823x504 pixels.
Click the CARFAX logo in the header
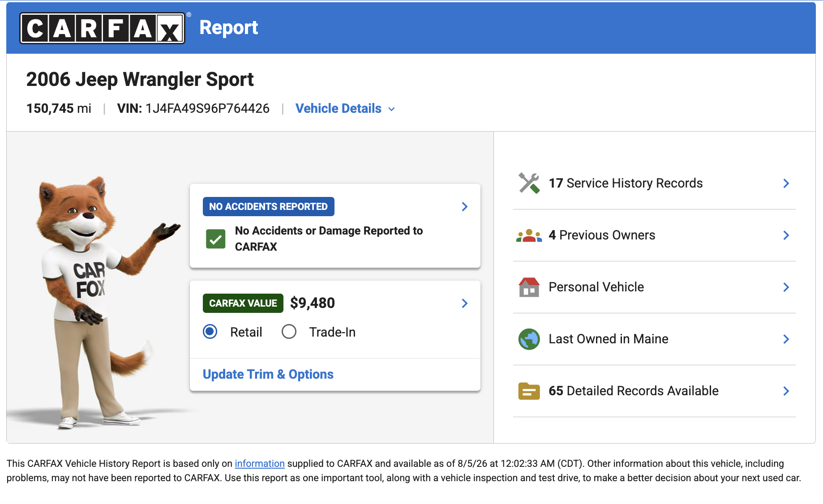pos(103,28)
